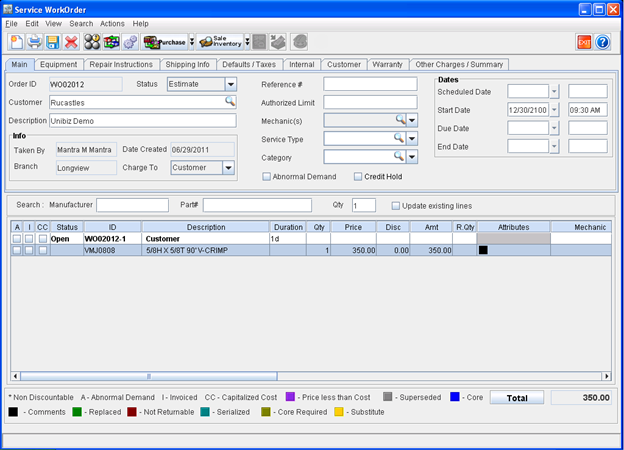
Task: Check the A box in W002012-1 row
Action: [16, 239]
